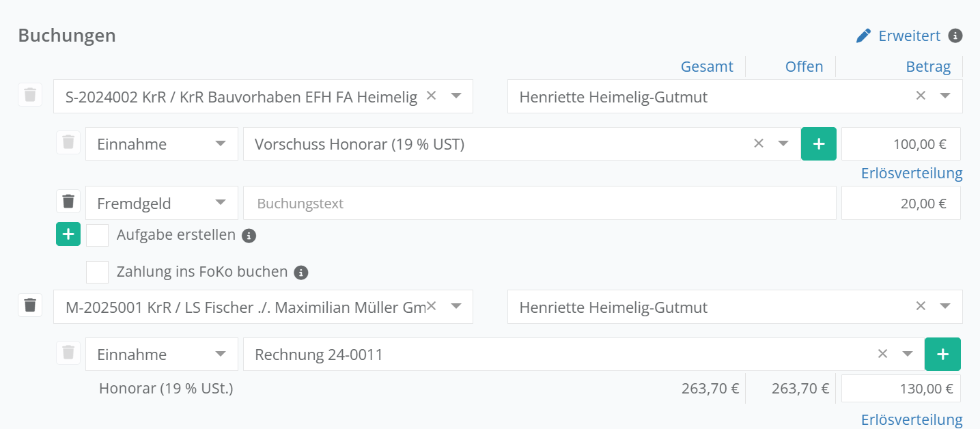Click green plus beside Rechnung 24-0011
Viewport: 980px width, 429px height.
[x=942, y=355]
